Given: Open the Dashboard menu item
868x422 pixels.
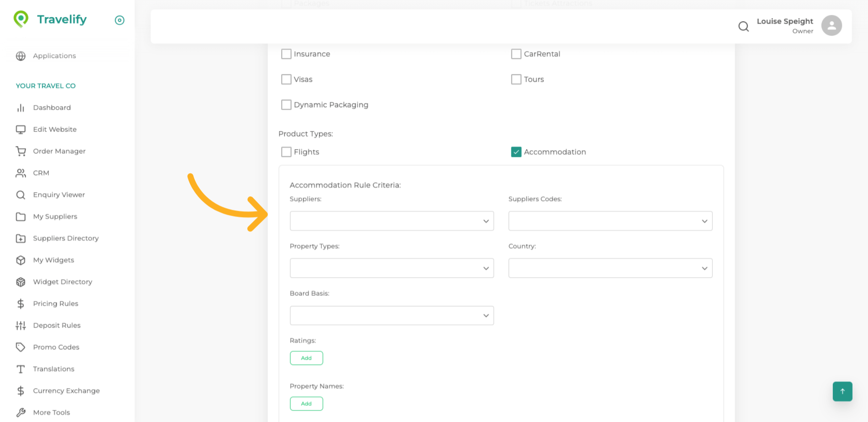Looking at the screenshot, I should pos(52,108).
